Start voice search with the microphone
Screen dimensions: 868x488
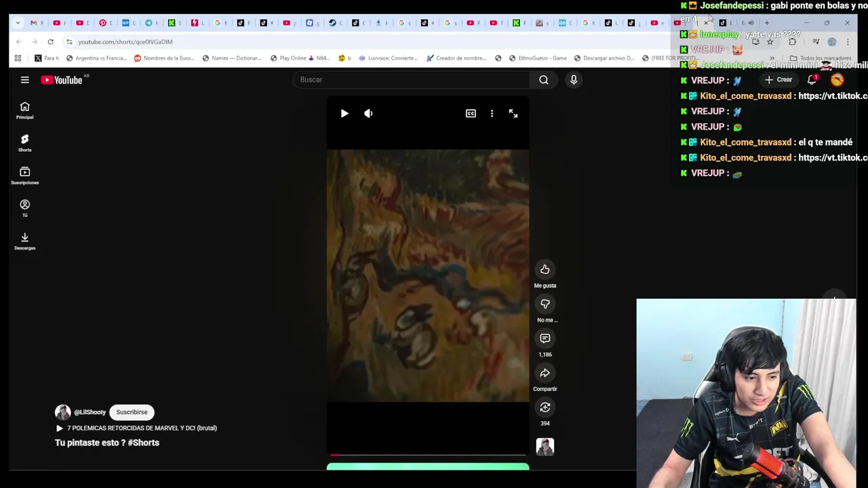[x=574, y=80]
